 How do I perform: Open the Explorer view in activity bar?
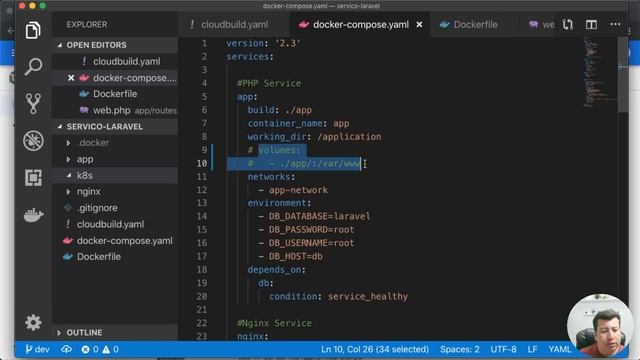click(x=33, y=30)
